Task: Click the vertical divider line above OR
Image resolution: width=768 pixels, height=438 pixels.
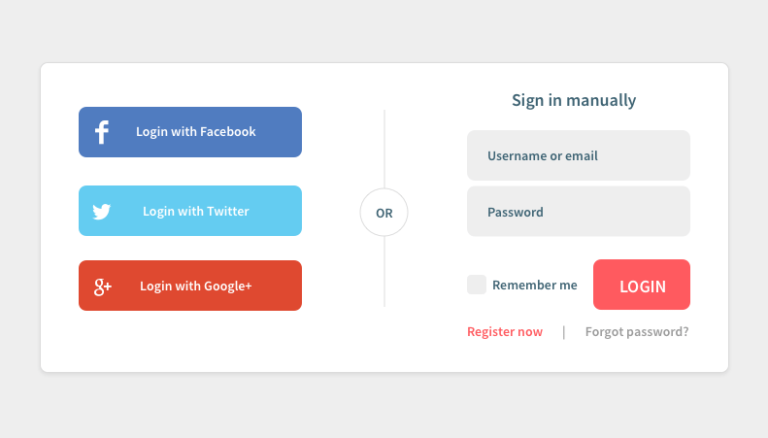Action: pos(384,149)
